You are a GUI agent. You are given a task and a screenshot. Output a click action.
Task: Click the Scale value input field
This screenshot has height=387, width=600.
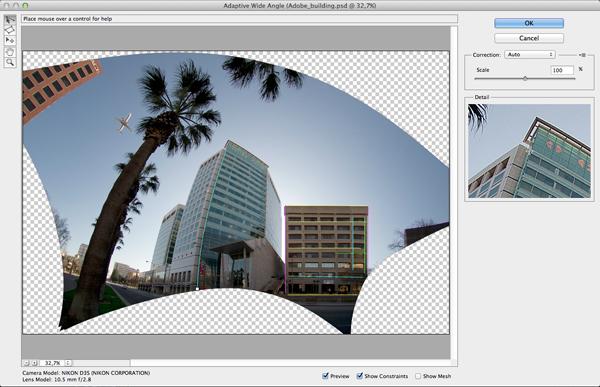point(562,70)
